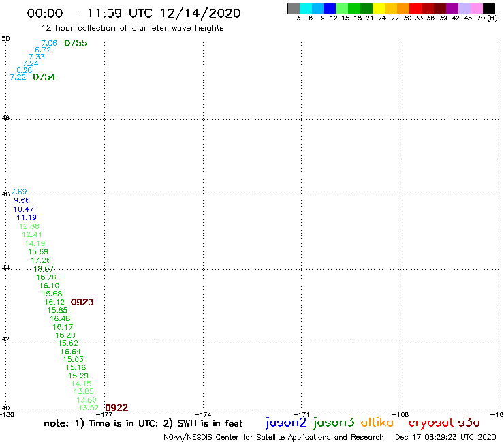
Task: Click the 's3a' satellite legend label
Action: click(469, 423)
